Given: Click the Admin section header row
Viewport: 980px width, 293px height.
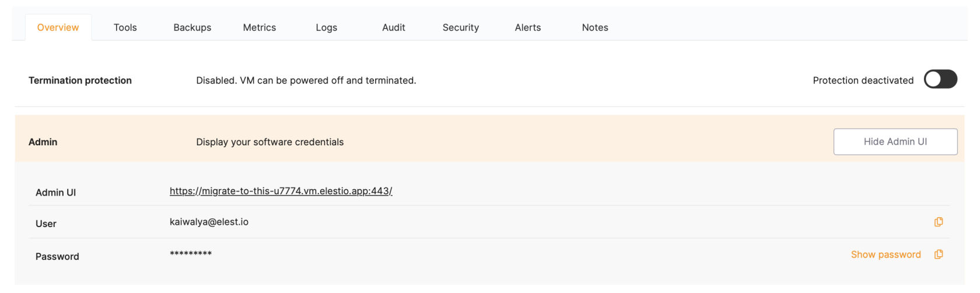Looking at the screenshot, I should [43, 142].
